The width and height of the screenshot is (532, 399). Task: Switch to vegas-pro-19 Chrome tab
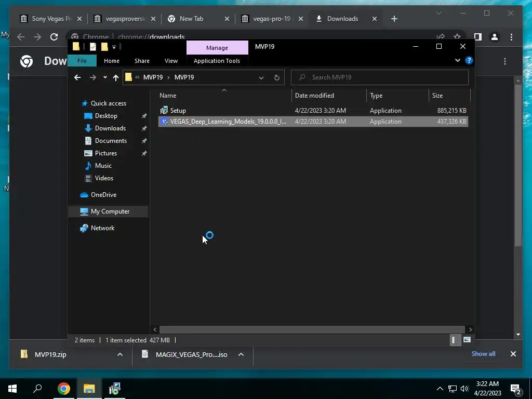point(272,19)
